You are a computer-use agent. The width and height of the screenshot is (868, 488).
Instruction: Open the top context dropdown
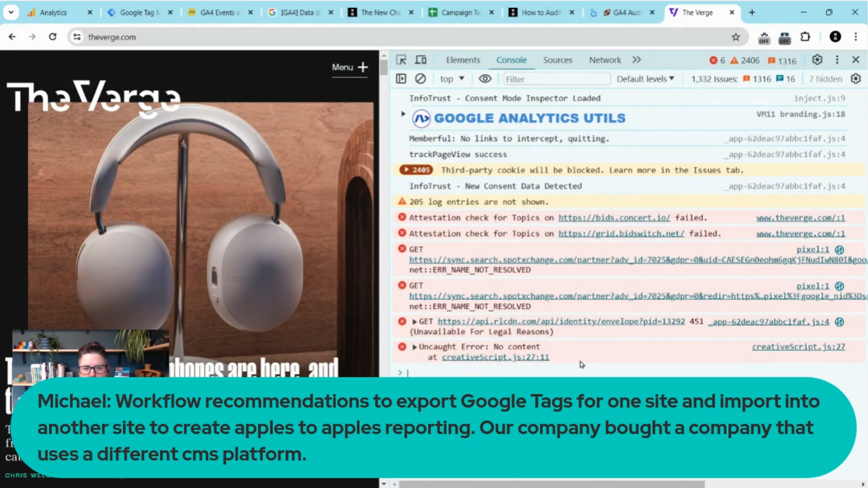pos(452,79)
